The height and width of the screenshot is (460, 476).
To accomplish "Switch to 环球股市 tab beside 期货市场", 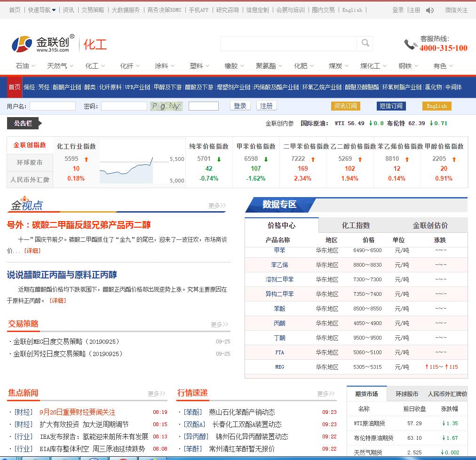I will point(407,394).
